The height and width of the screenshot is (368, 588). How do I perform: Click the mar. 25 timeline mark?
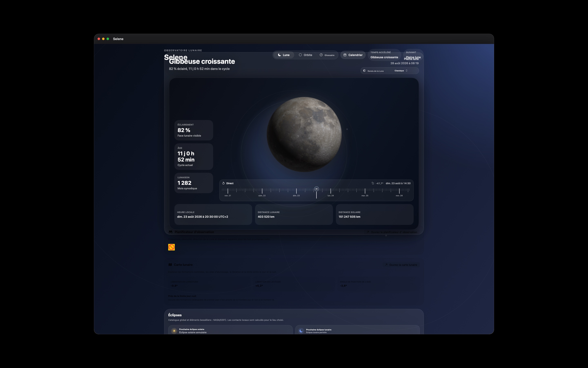[365, 195]
